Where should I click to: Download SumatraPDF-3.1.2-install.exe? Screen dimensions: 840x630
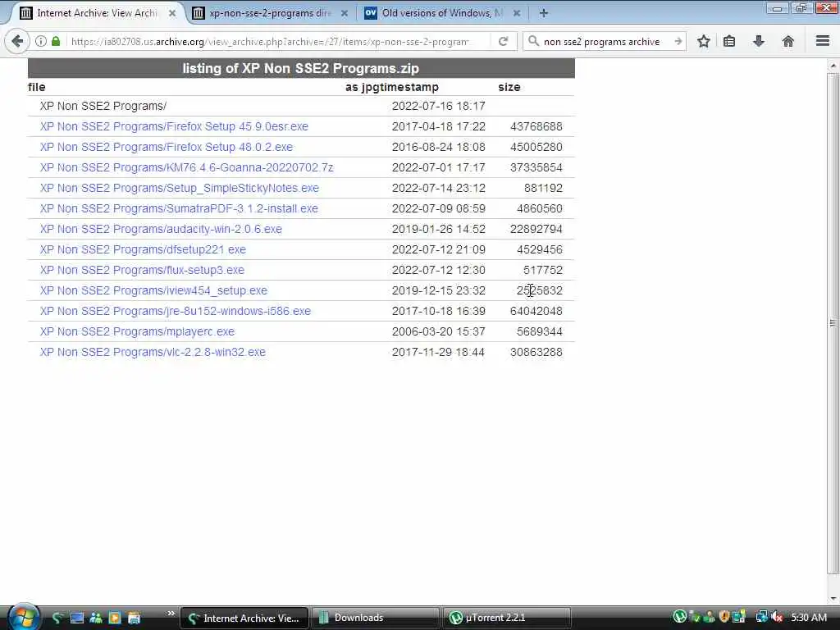[x=179, y=208]
